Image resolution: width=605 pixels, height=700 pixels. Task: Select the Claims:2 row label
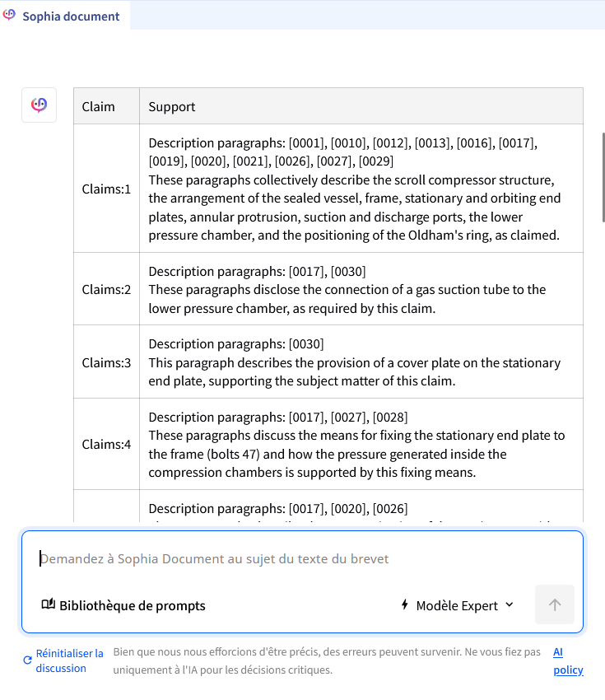pos(106,289)
